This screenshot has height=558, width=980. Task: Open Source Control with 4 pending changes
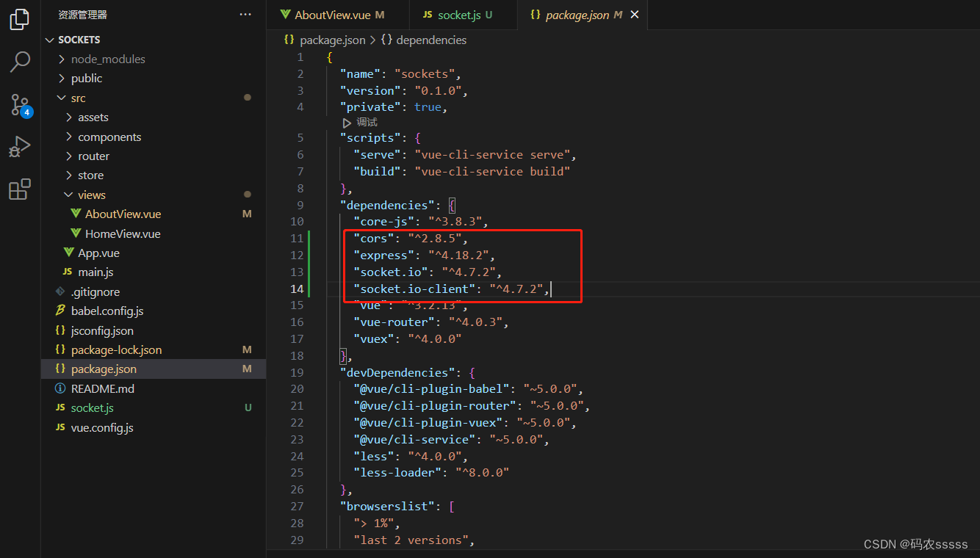18,105
